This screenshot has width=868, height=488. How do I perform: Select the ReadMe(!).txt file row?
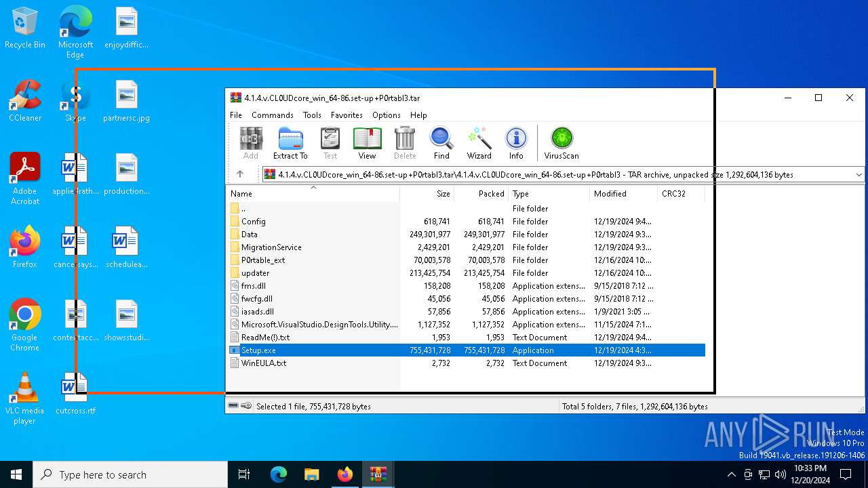click(467, 338)
